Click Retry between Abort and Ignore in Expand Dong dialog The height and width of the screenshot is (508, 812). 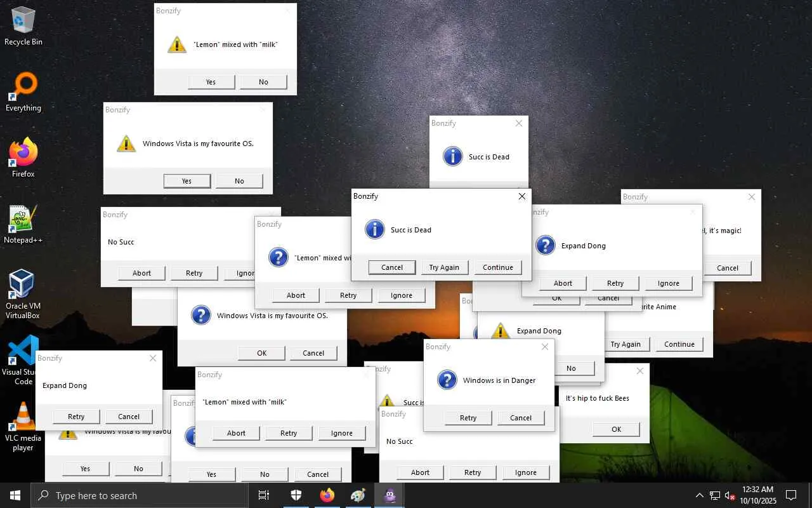click(x=615, y=283)
